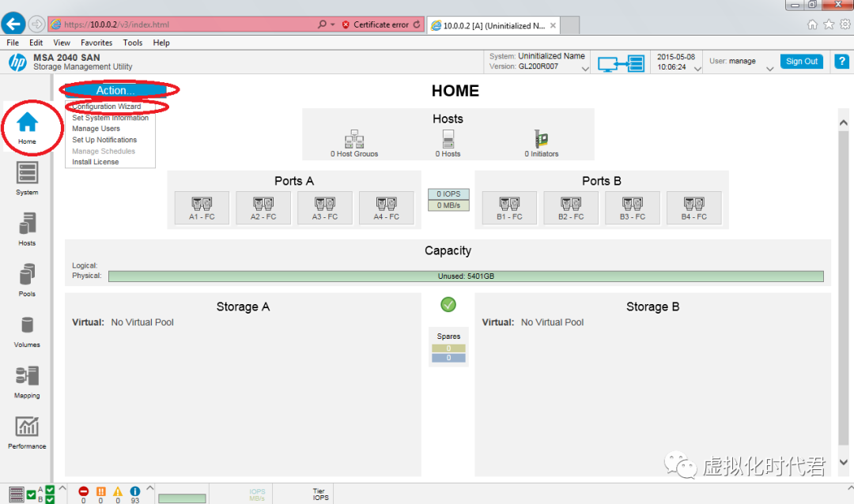Screen dimensions: 854x504
Task: Expand the system information dropdown chevron
Action: click(x=585, y=70)
